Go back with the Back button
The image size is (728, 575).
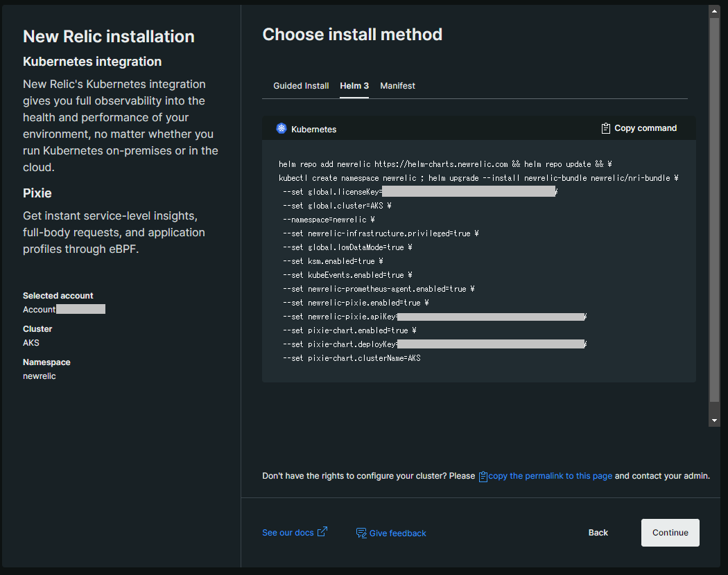click(x=598, y=533)
